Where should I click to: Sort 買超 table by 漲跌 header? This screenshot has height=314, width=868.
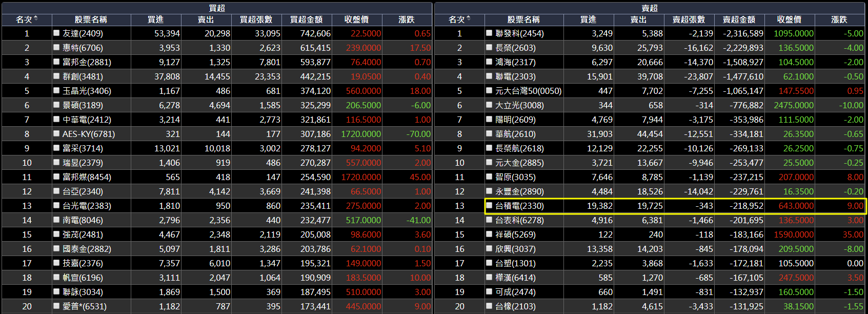coord(407,19)
